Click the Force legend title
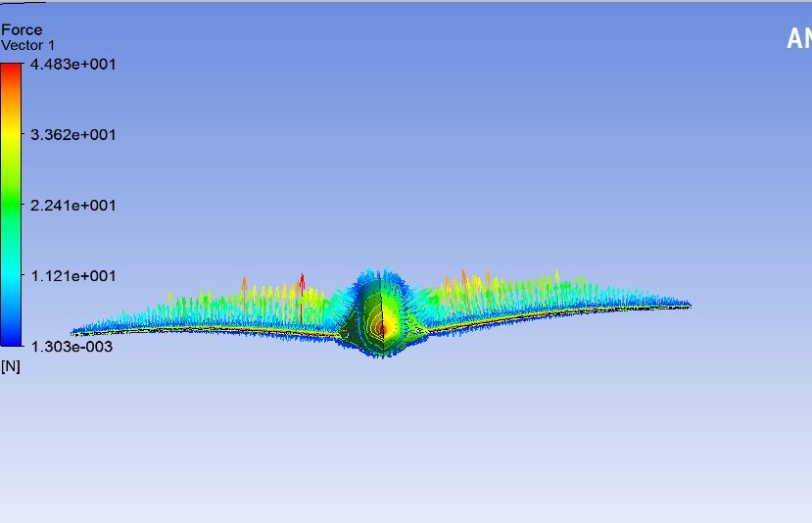The image size is (812, 523). coord(22,30)
